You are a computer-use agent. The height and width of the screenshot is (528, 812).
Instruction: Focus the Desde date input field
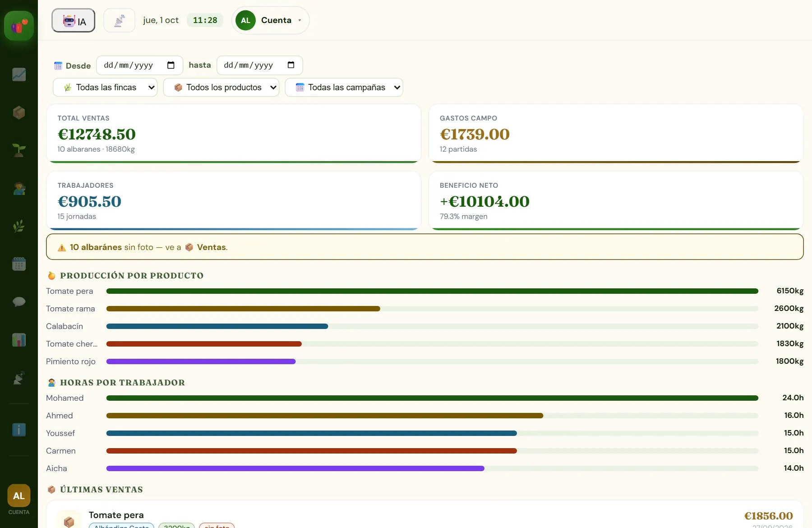click(140, 65)
